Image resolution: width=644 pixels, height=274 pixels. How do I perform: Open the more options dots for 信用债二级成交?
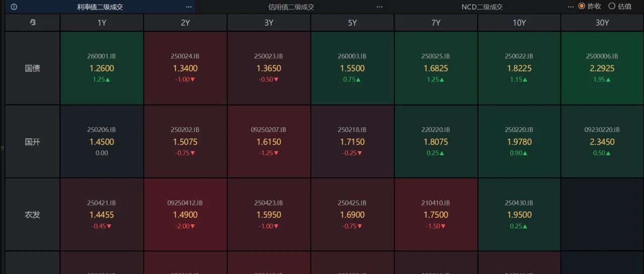coord(379,7)
